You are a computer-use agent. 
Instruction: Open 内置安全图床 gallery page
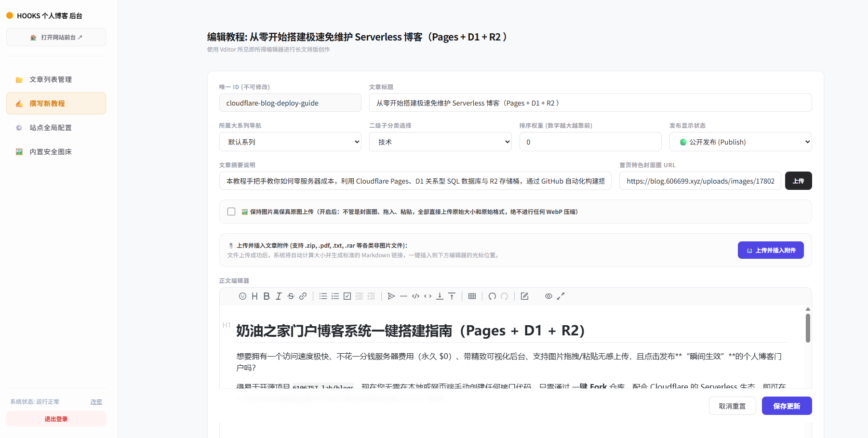coord(56,152)
